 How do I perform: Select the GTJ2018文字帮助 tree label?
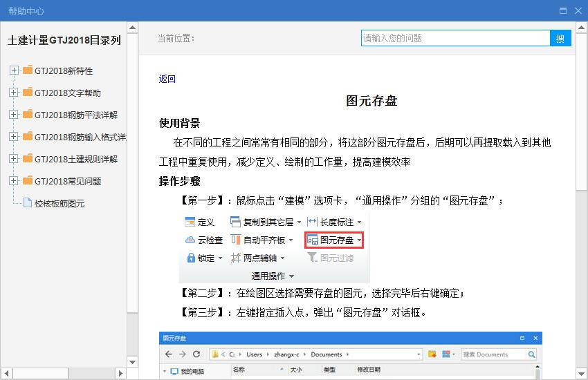(x=68, y=93)
